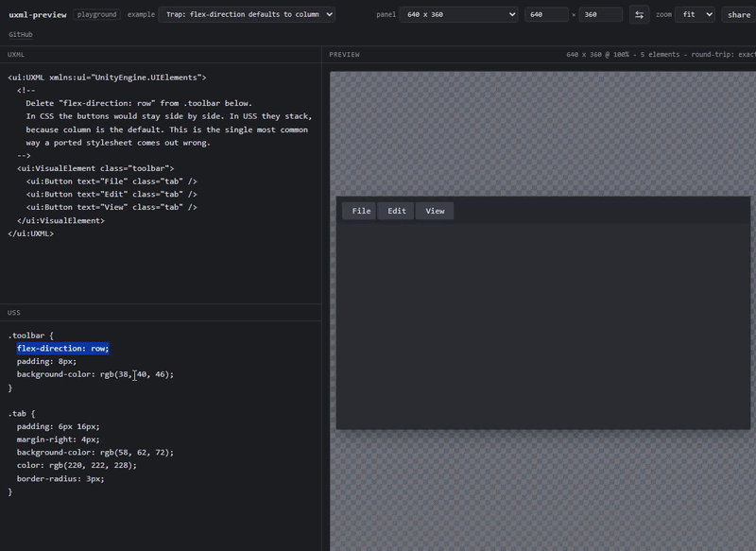This screenshot has height=551, width=756.
Task: Click the .tab selector line
Action: pos(22,413)
